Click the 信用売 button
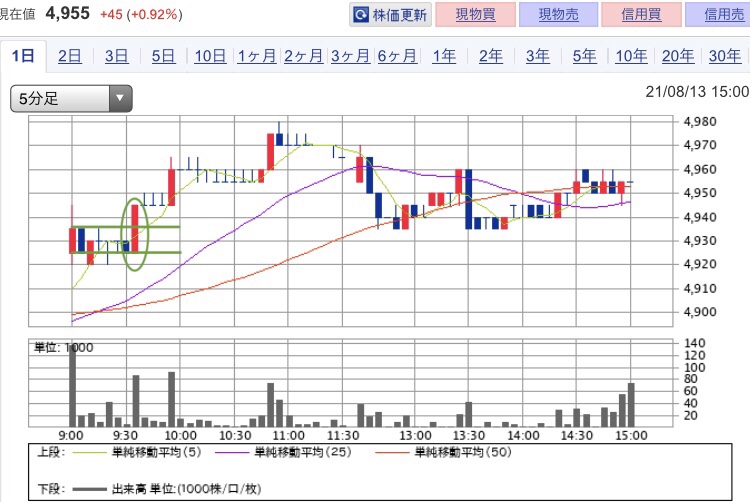Screen dimensions: 750x502 [x=719, y=15]
